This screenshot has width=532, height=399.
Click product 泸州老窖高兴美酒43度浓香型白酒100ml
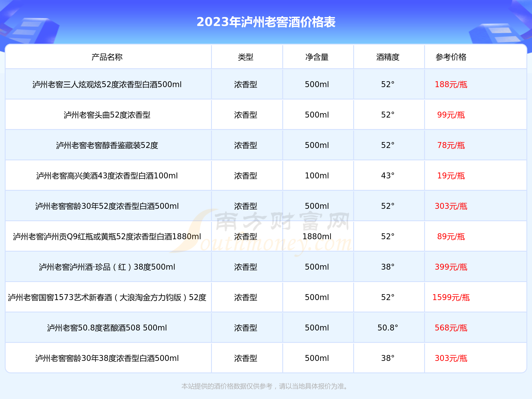click(x=107, y=176)
